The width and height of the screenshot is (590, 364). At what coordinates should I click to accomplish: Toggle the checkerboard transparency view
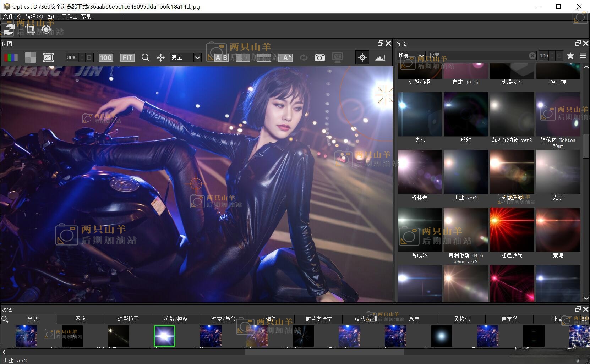click(x=30, y=57)
